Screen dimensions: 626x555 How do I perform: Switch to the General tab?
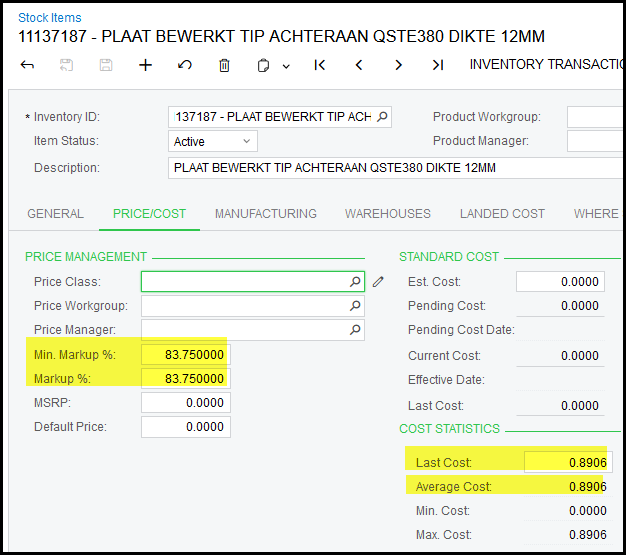coord(55,214)
